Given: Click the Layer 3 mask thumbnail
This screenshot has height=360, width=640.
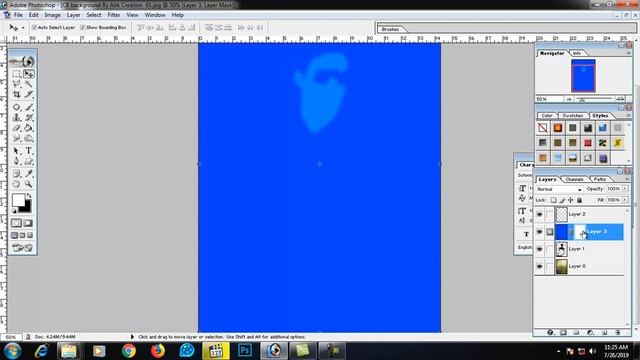Looking at the screenshot, I should coord(580,232).
